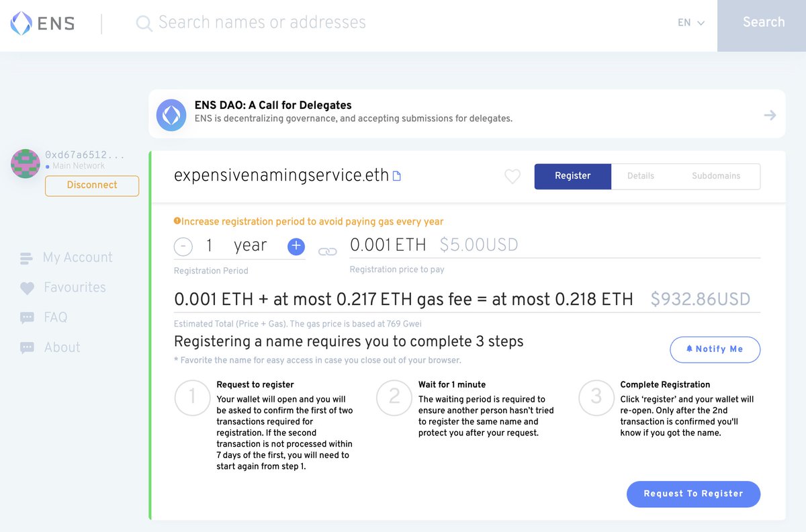
Task: Click the Estimated Total gas price note
Action: [x=298, y=324]
